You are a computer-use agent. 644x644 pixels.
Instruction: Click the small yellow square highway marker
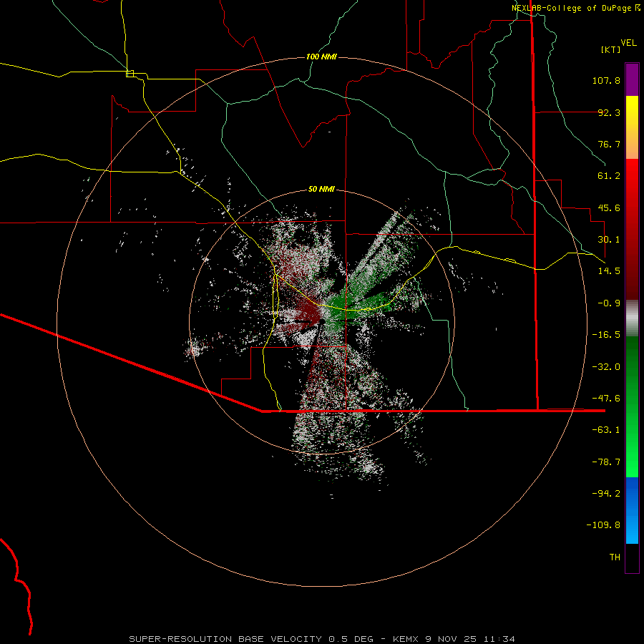tap(130, 74)
